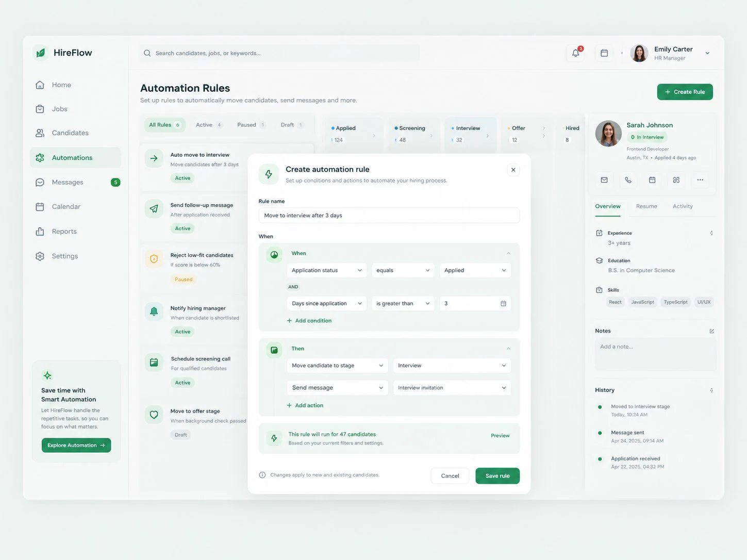Open the equals operator dropdown
The image size is (747, 560).
point(403,270)
